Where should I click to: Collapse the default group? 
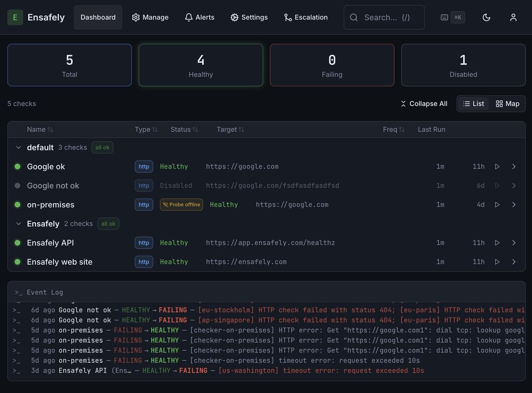click(18, 148)
